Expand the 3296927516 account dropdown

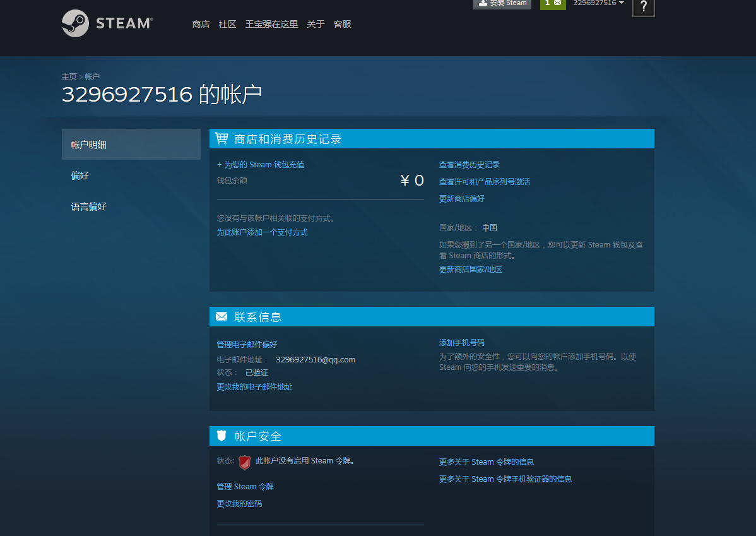pyautogui.click(x=598, y=3)
